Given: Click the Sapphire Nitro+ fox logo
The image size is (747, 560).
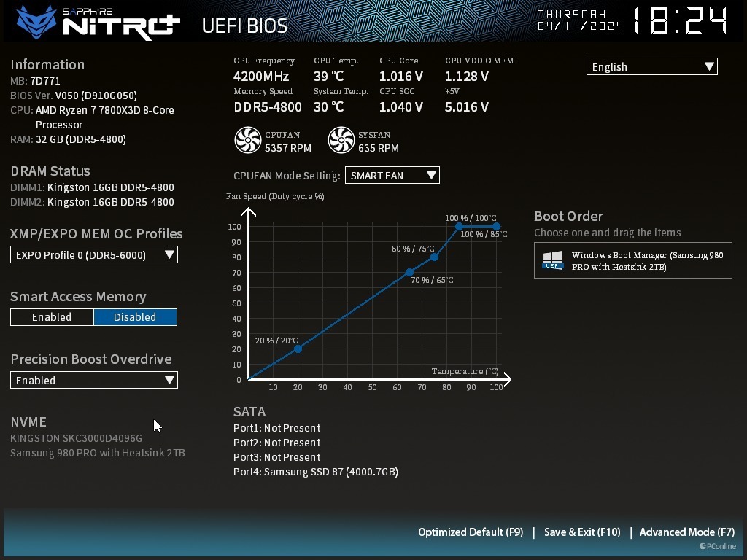Looking at the screenshot, I should point(36,22).
